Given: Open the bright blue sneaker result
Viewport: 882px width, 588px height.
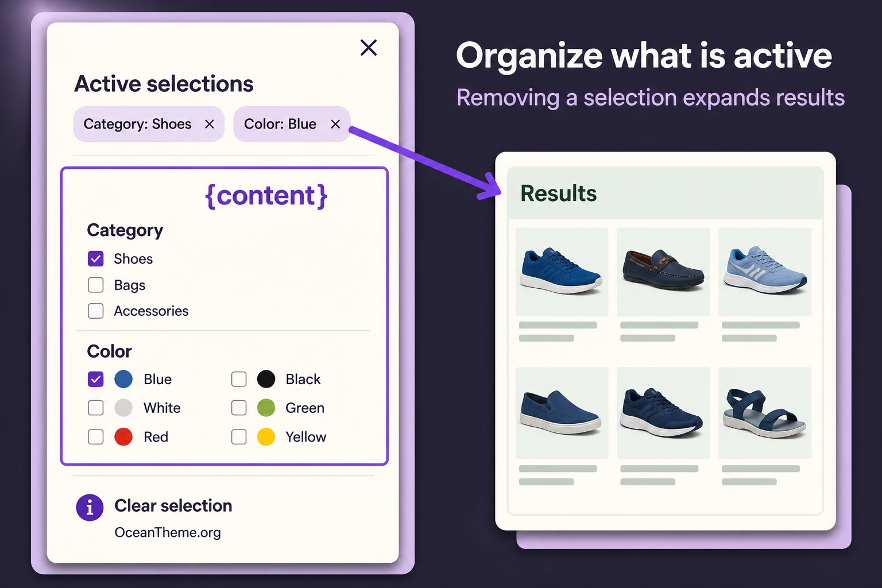Looking at the screenshot, I should pyautogui.click(x=562, y=272).
